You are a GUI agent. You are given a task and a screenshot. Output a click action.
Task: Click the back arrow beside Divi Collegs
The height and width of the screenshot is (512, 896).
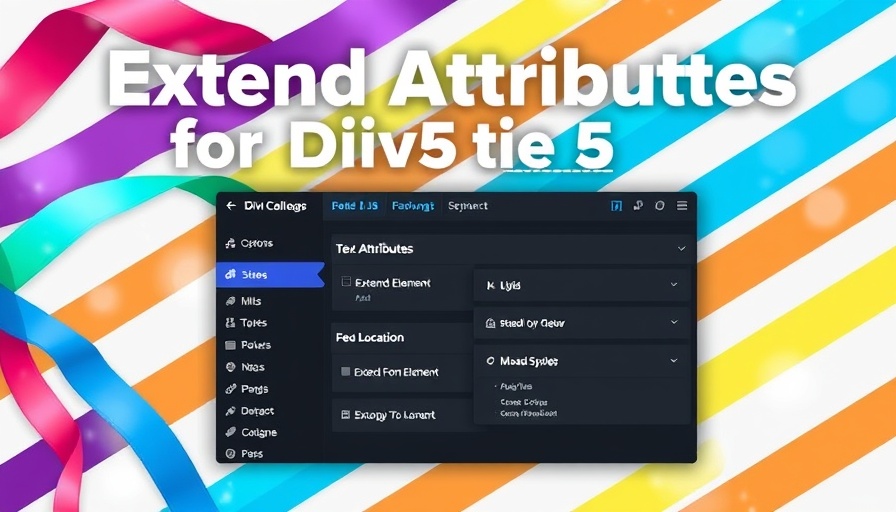[231, 206]
